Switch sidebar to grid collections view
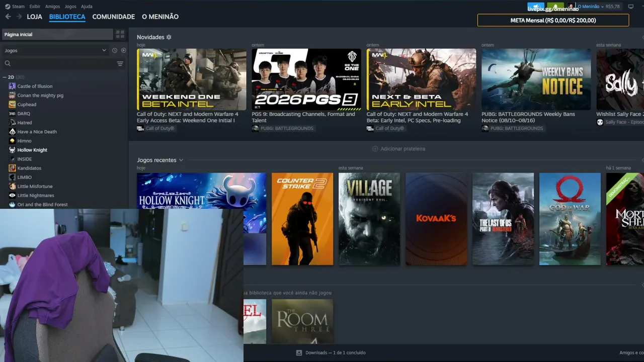 click(x=120, y=34)
